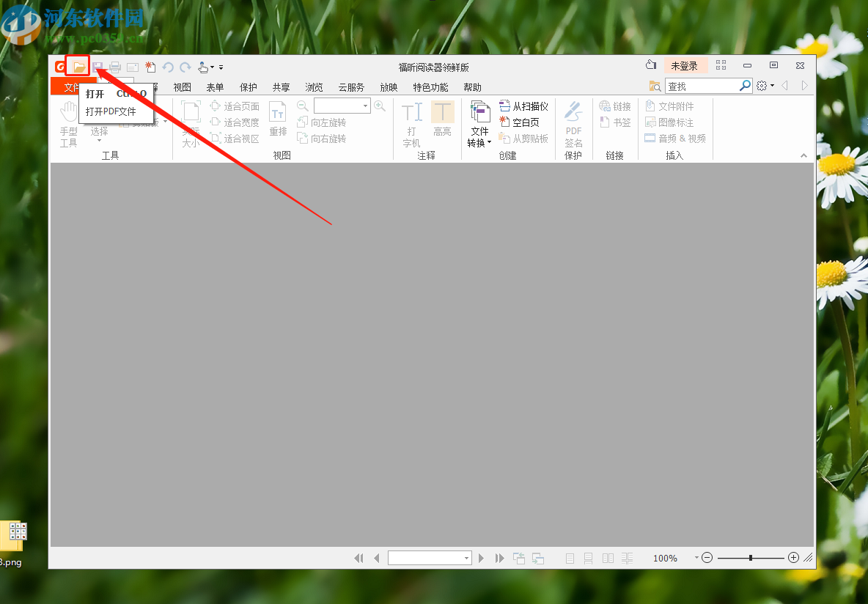Click 适合页面 fit page option
The height and width of the screenshot is (604, 868).
coord(235,106)
